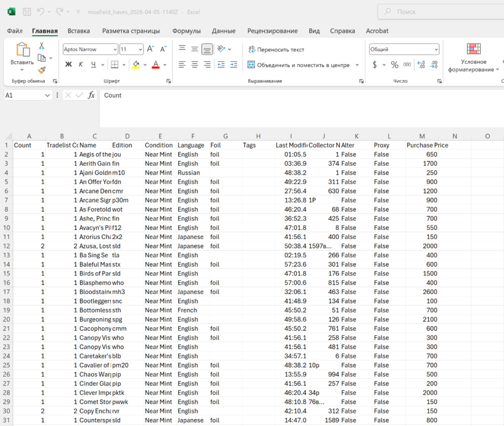
Task: Click the Save icon in title bar
Action: click(x=27, y=11)
